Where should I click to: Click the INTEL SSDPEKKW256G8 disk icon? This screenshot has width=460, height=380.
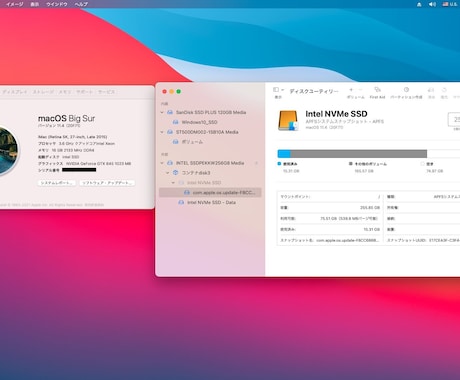(170, 163)
